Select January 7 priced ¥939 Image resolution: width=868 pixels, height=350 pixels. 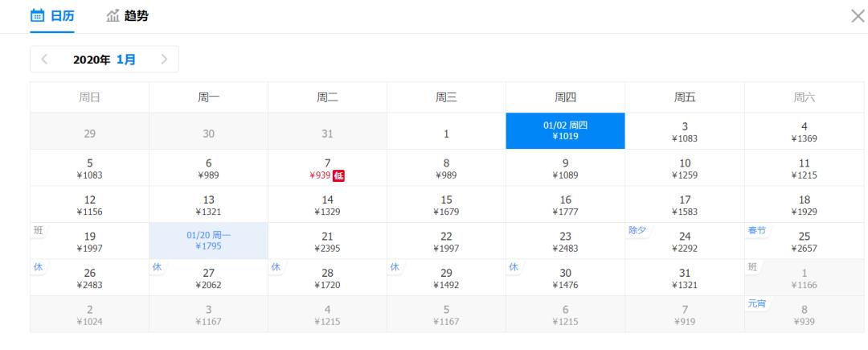[327, 168]
